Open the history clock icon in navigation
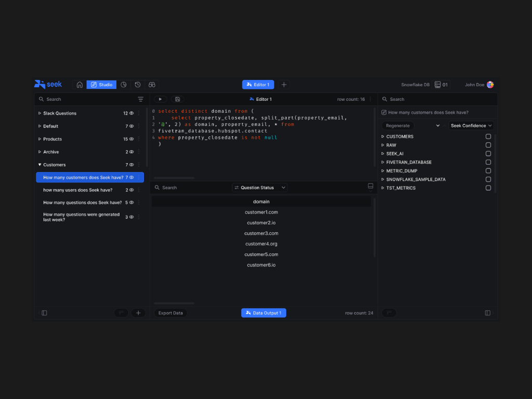 (x=138, y=85)
